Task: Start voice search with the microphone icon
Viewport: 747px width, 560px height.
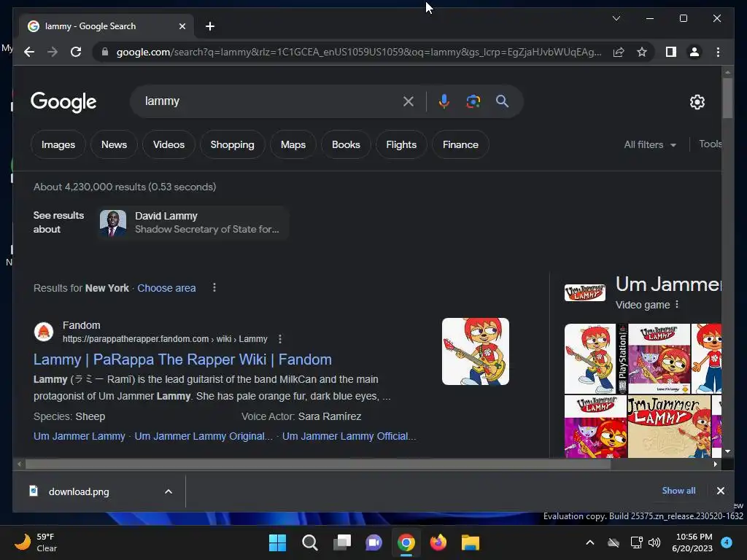Action: [444, 101]
